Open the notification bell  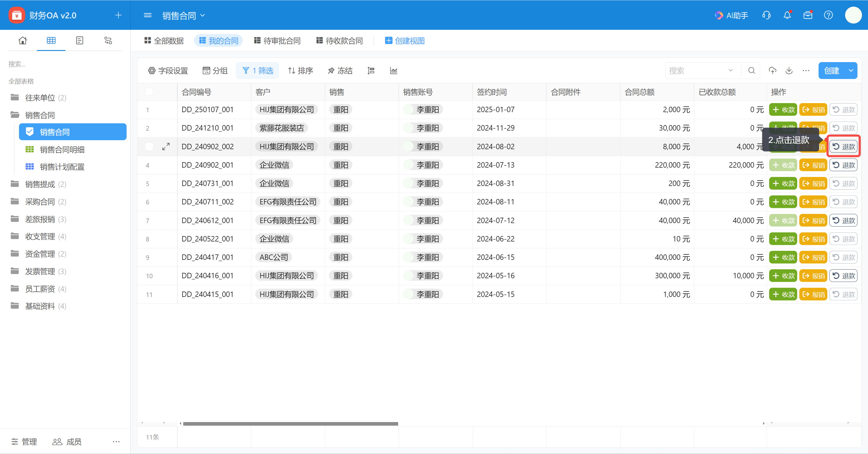point(787,15)
